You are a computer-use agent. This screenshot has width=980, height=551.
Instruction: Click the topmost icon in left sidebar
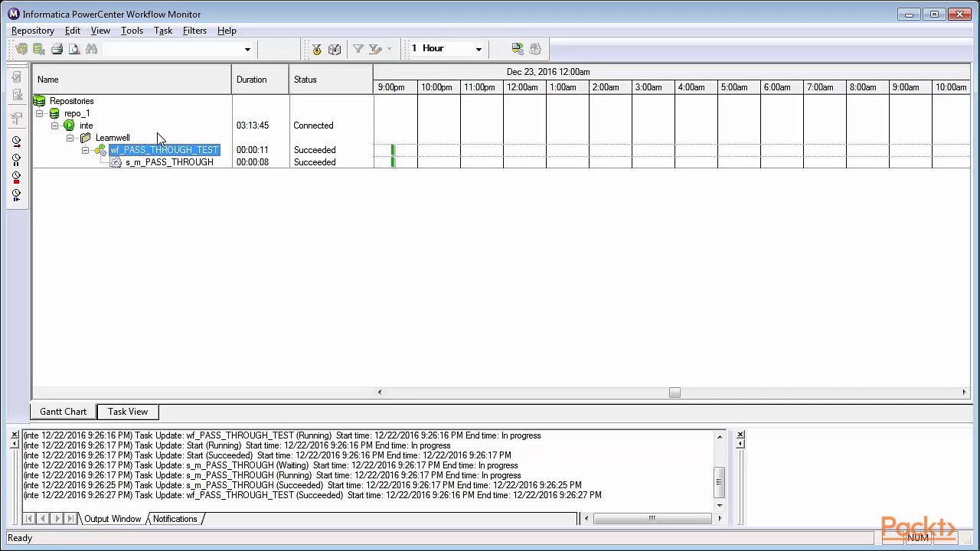point(17,77)
